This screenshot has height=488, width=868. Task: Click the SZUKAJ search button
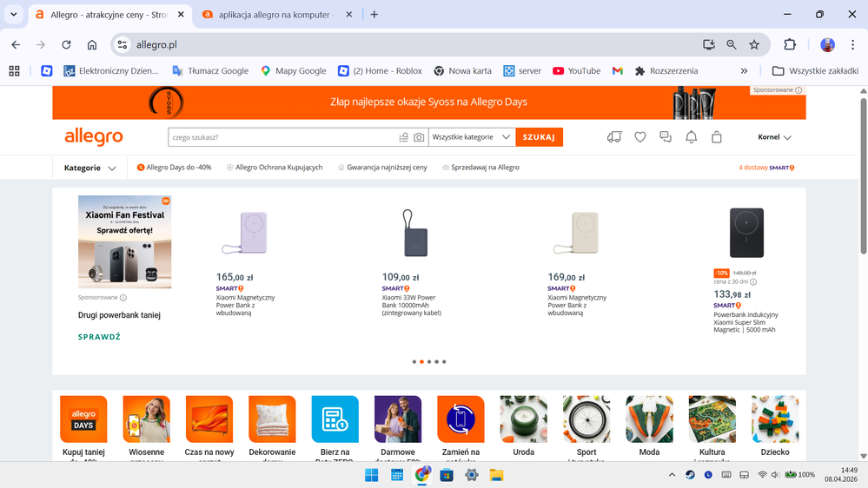point(540,137)
